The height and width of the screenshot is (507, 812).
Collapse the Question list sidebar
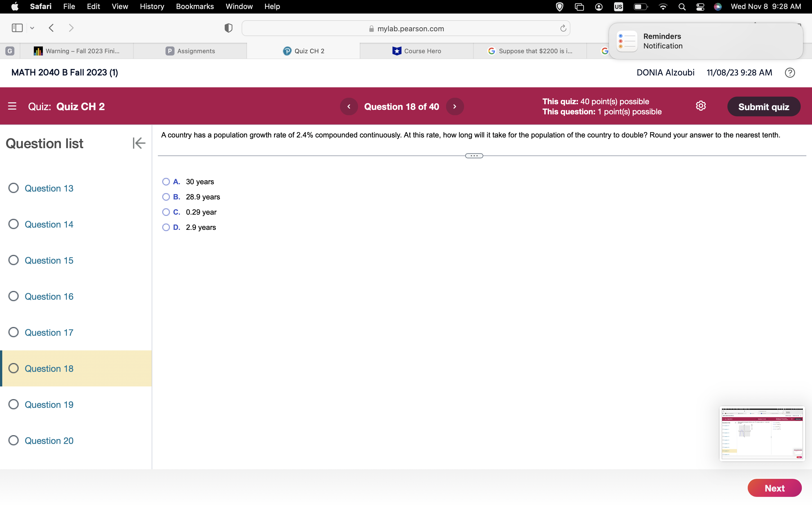coord(139,143)
